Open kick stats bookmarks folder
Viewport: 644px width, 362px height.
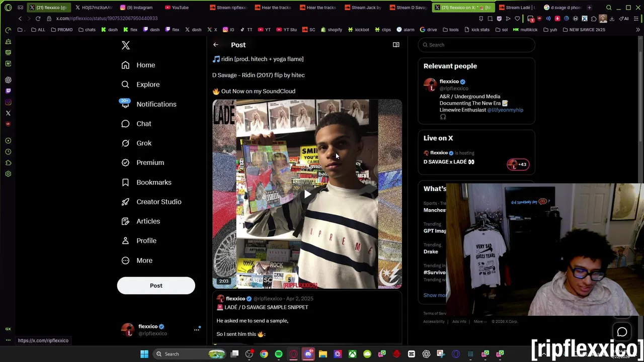pos(476,30)
